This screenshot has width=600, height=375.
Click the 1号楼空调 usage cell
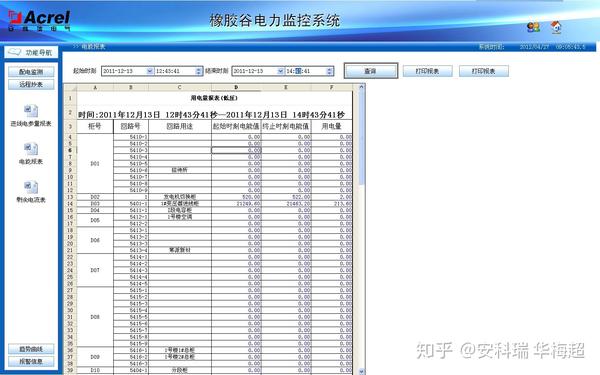180,217
